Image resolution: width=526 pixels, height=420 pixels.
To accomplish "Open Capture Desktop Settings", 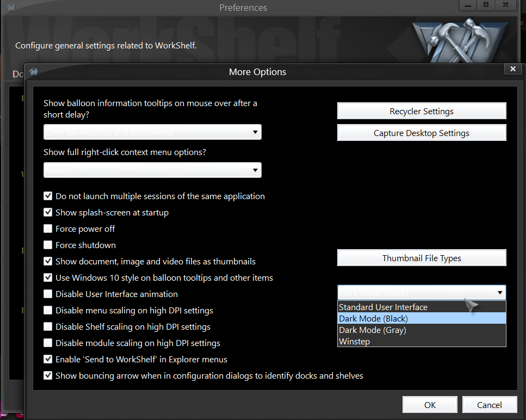I will (421, 133).
